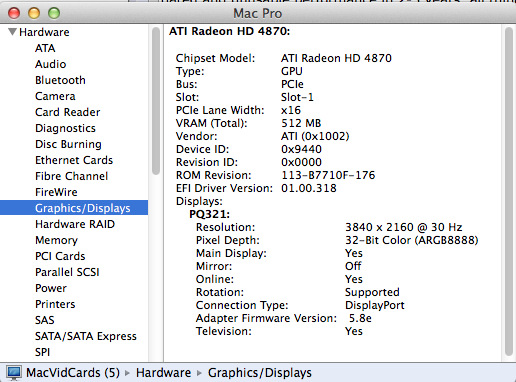This screenshot has height=382, width=516.
Task: Open SATA/SATA Express section
Action: pyautogui.click(x=86, y=336)
